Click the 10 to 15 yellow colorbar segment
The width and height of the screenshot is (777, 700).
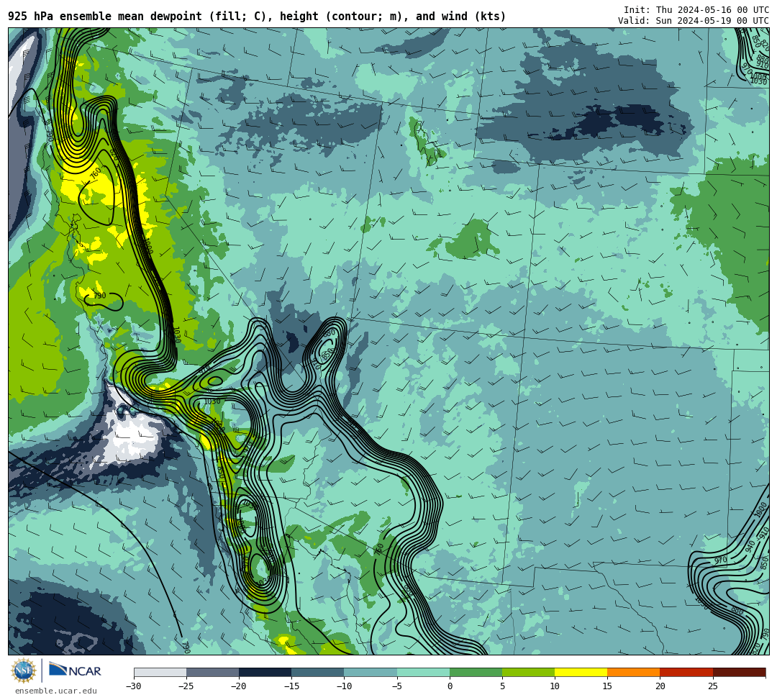tap(581, 672)
